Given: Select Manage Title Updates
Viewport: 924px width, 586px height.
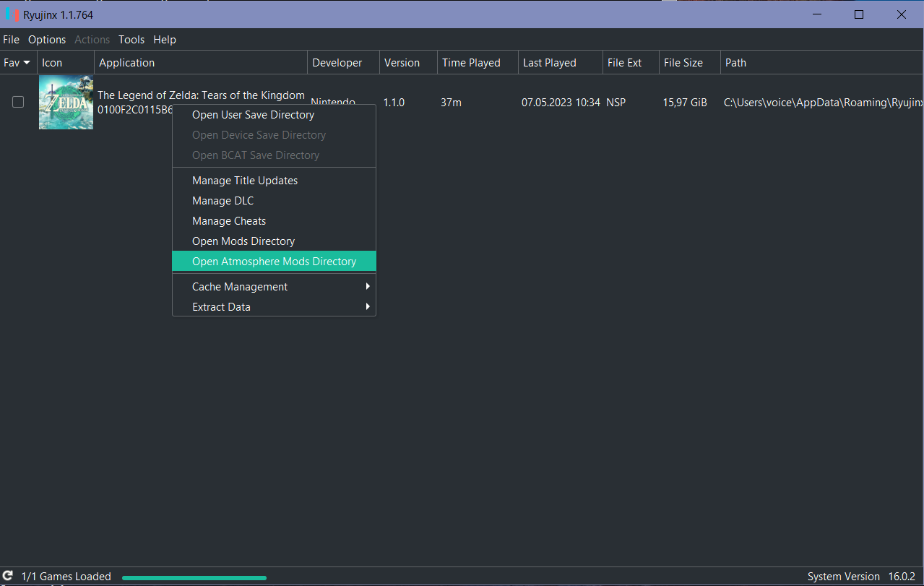Looking at the screenshot, I should [x=274, y=181].
